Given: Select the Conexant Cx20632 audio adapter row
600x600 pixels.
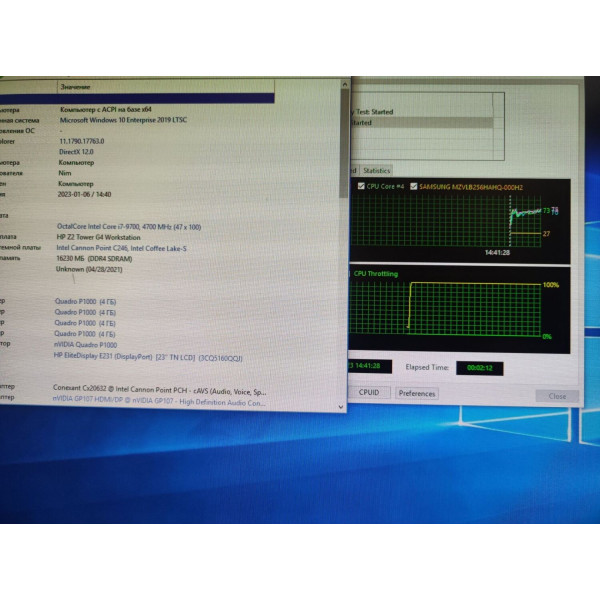Looking at the screenshot, I should [160, 391].
